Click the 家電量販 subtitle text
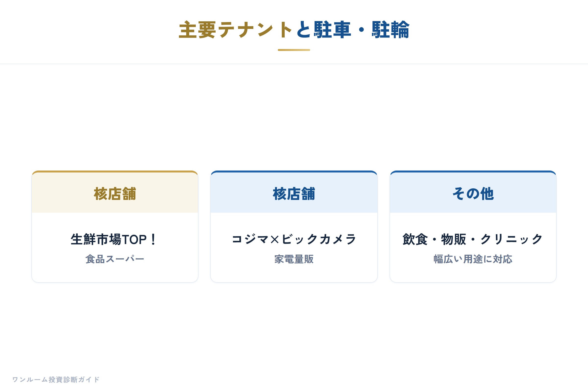Screen dimensions: 588x392 click(x=294, y=259)
